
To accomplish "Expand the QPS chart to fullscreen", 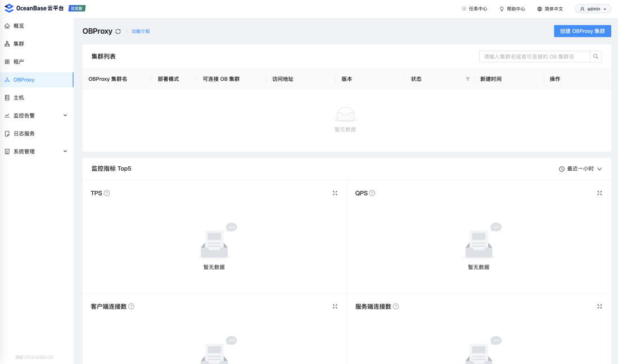I will coord(599,193).
